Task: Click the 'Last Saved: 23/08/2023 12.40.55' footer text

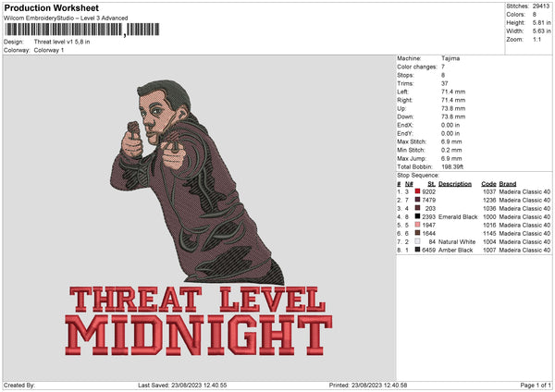Action: pyautogui.click(x=182, y=385)
